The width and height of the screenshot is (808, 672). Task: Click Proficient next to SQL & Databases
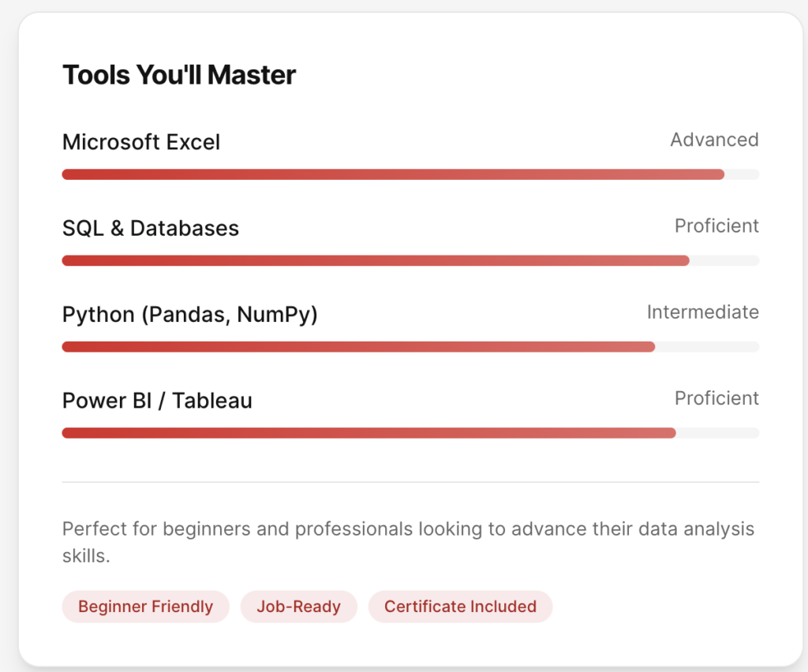coord(716,226)
